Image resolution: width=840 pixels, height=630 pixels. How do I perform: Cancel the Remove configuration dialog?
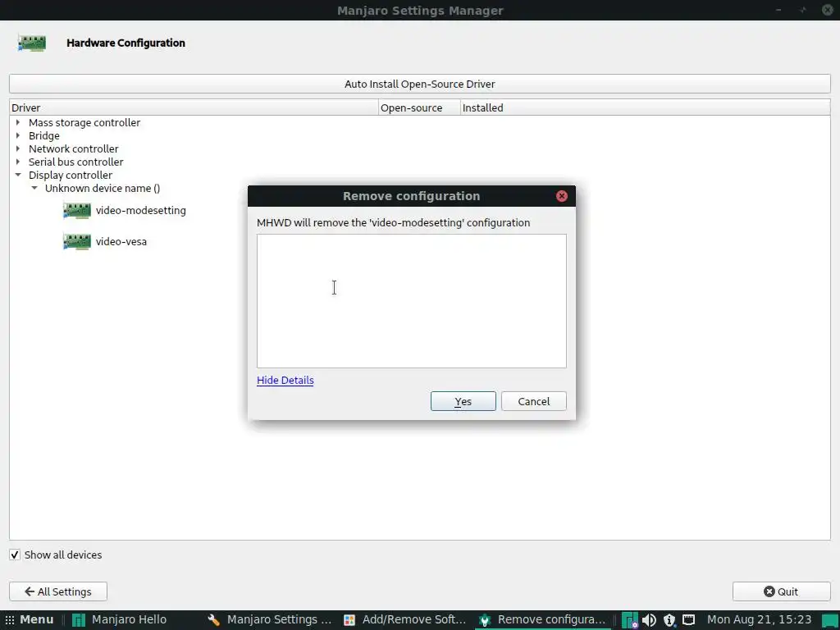pos(533,401)
